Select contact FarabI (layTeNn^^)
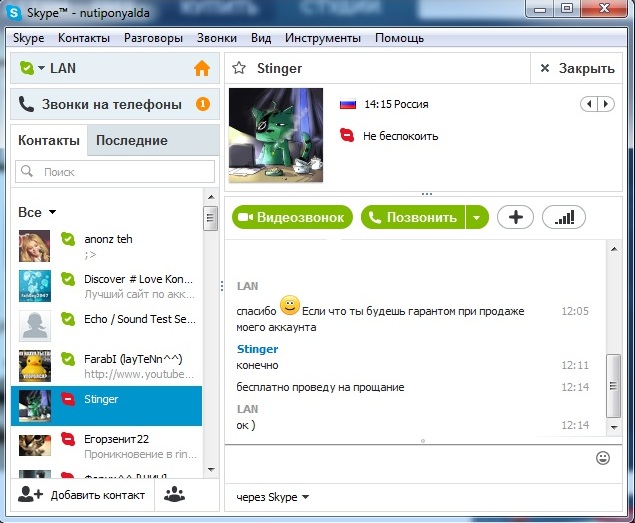The width and height of the screenshot is (635, 523). 107,366
